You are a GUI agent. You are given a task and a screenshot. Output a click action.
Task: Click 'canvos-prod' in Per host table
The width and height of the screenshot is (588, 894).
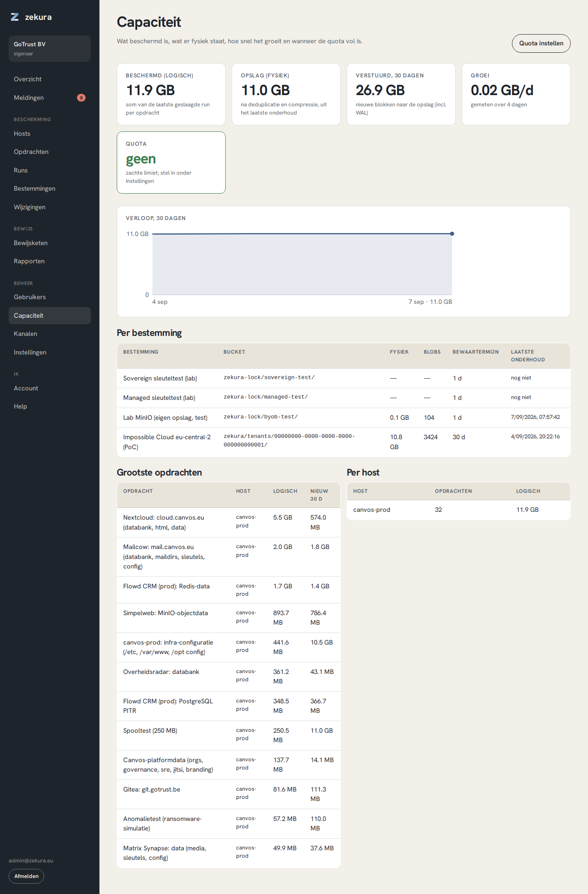(x=371, y=510)
